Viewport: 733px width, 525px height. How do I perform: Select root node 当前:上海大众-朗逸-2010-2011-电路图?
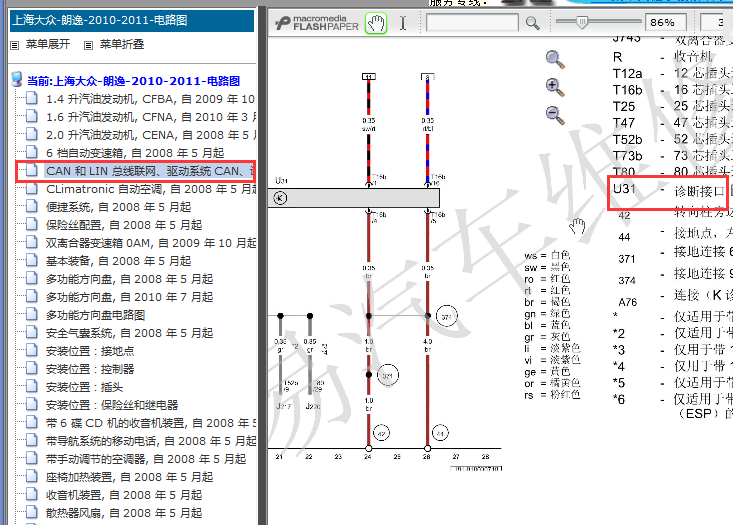tap(133, 81)
